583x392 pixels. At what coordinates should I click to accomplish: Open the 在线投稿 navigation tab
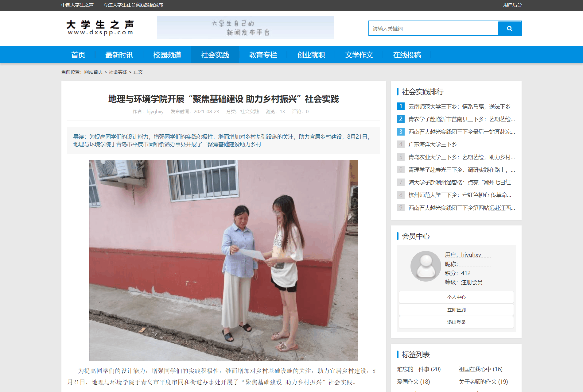point(407,55)
